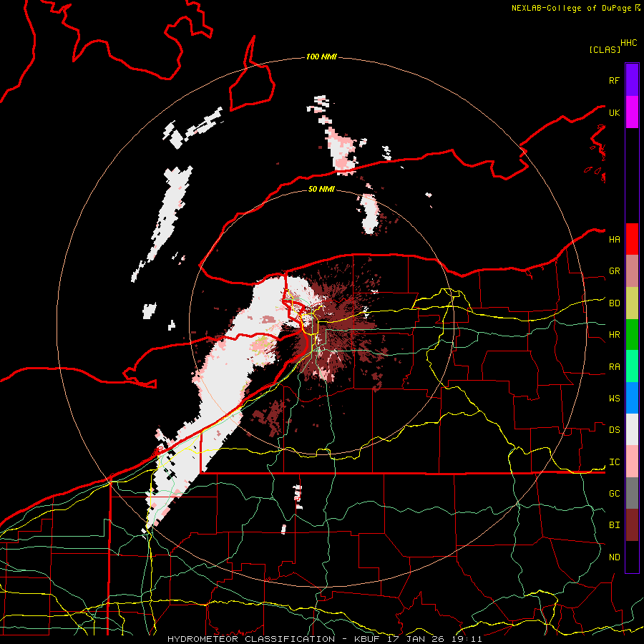
Task: Click the GC legend label
Action: [615, 494]
